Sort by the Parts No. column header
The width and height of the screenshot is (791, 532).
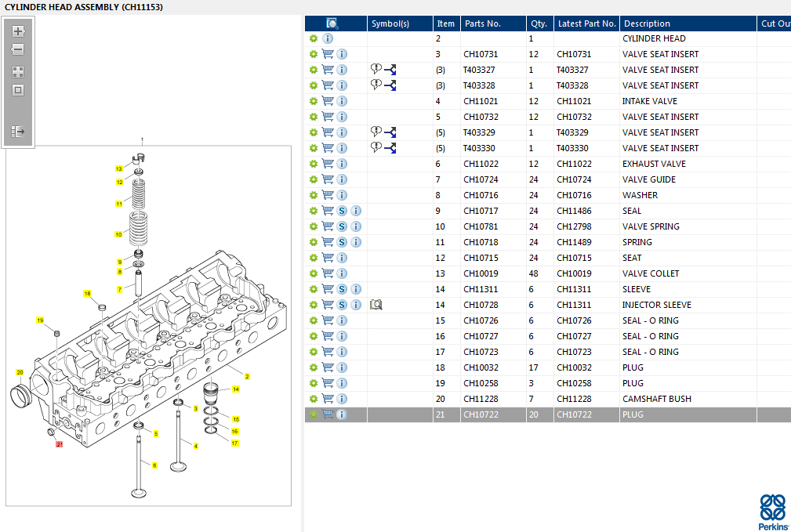click(482, 24)
